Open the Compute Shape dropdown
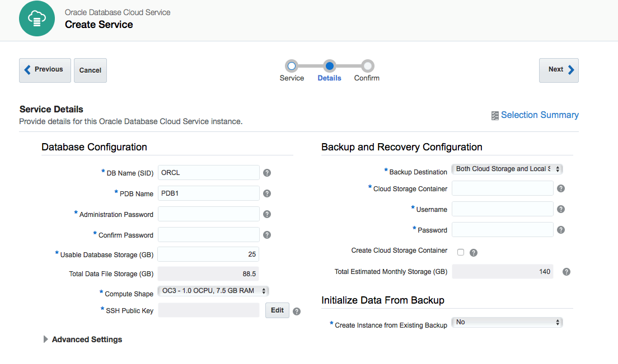Screen dimensions: 618x364 tap(213, 290)
